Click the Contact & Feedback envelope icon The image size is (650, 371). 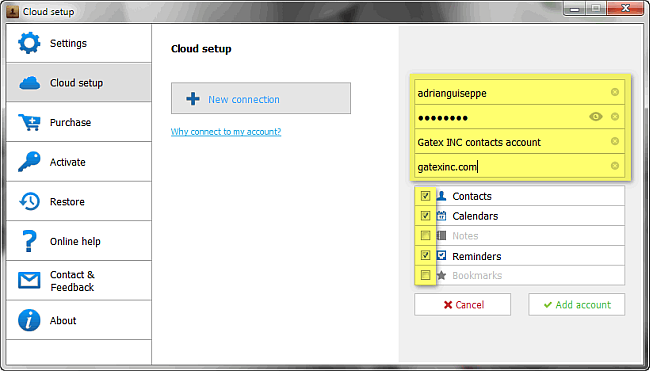(29, 281)
